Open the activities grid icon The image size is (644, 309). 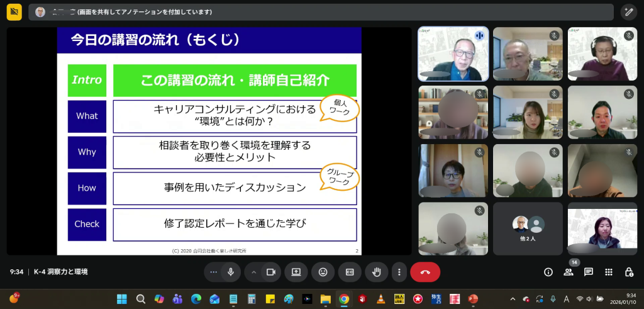click(x=609, y=272)
